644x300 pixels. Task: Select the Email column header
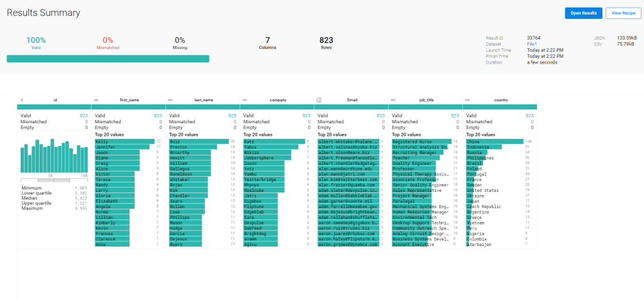point(352,99)
